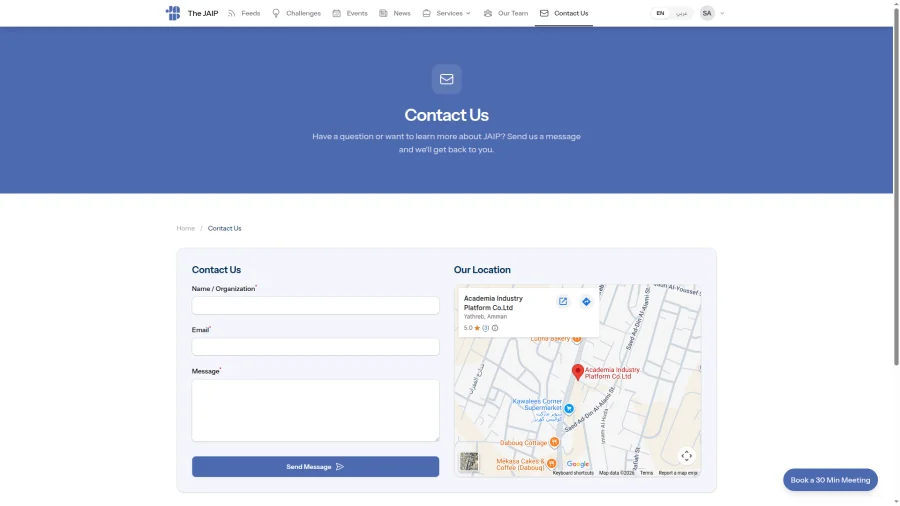Click the Home breadcrumb link

point(185,228)
